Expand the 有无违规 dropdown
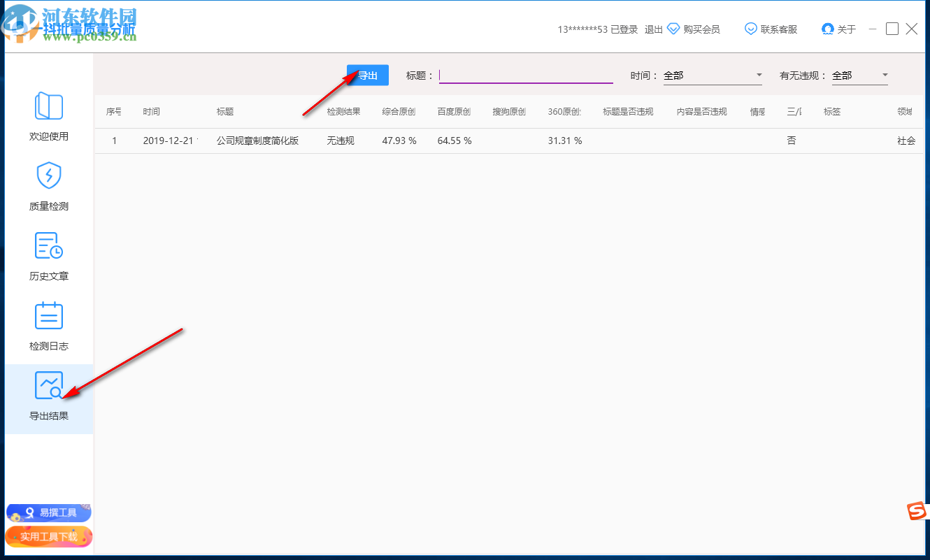 coord(859,75)
